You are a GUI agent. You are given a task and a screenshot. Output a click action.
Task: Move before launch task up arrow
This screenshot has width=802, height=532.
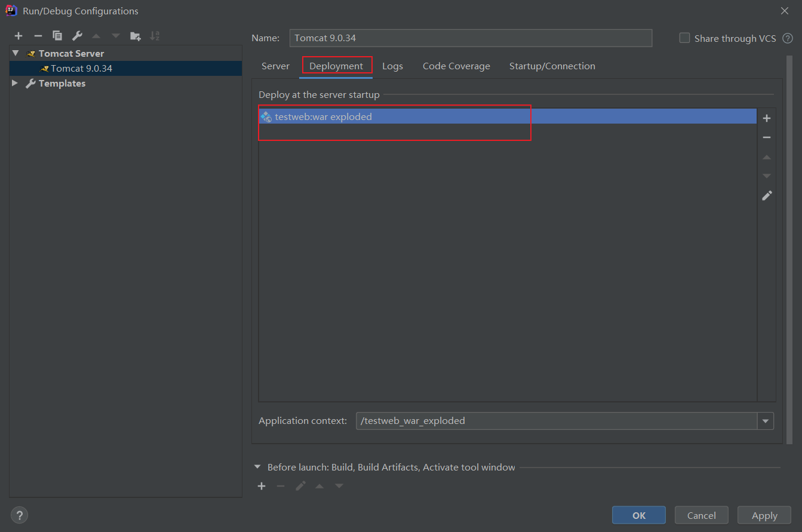coord(319,486)
